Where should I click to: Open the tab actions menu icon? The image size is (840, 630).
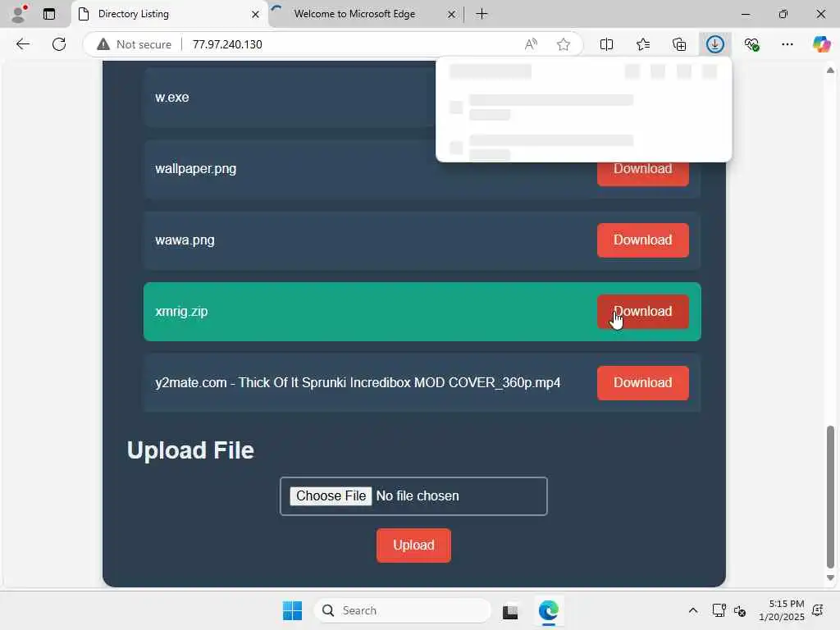pyautogui.click(x=49, y=14)
